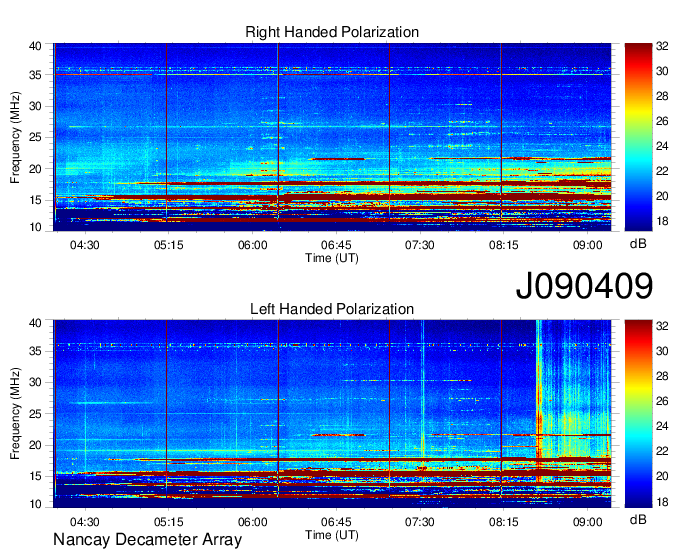Click the 32 value on Right Handed colorbar
This screenshot has height=552, width=680.
pos(662,46)
